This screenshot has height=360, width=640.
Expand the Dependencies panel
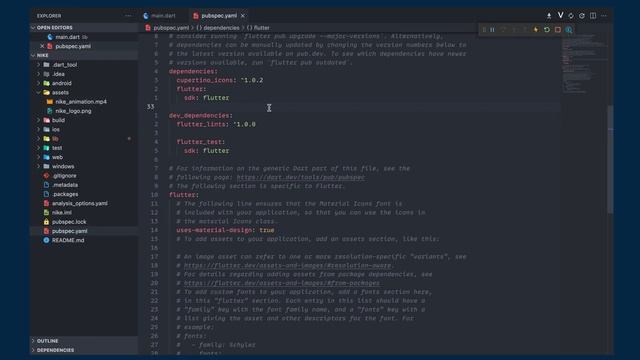pos(56,350)
